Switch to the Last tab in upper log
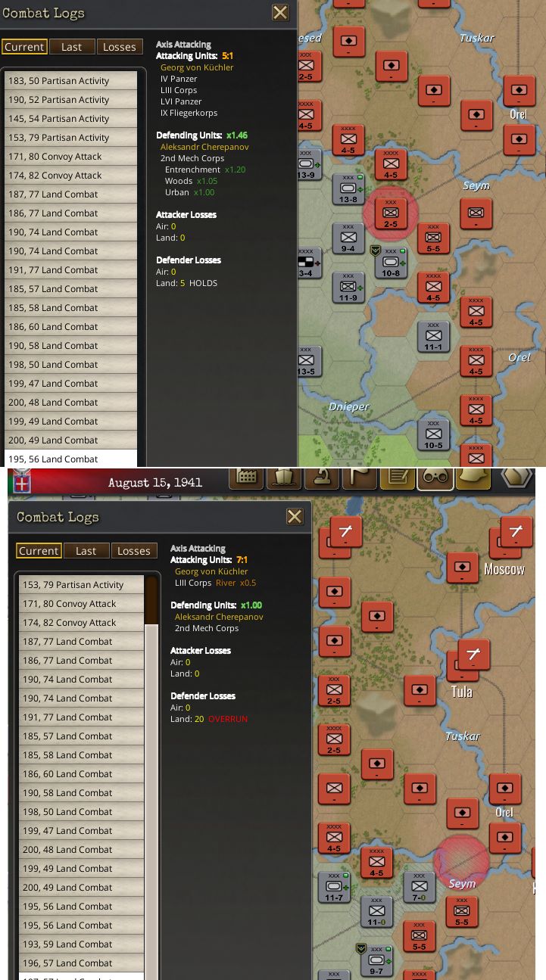Image resolution: width=546 pixels, height=980 pixels. [72, 47]
